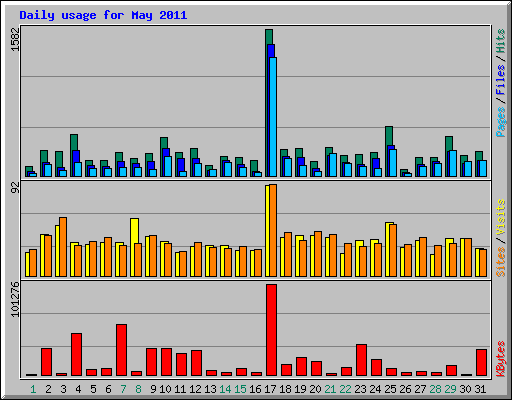This screenshot has width=512, height=400.
Task: Click the green day 8 axis label
Action: pyautogui.click(x=138, y=389)
